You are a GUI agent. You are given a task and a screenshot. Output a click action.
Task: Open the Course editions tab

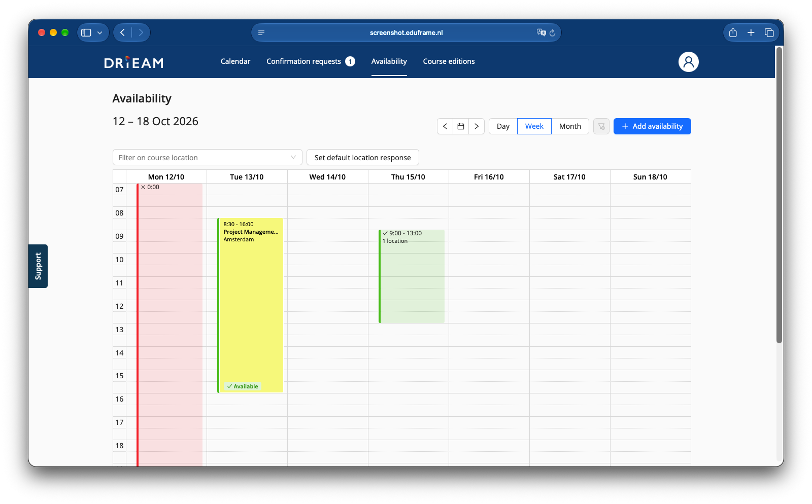[449, 61]
